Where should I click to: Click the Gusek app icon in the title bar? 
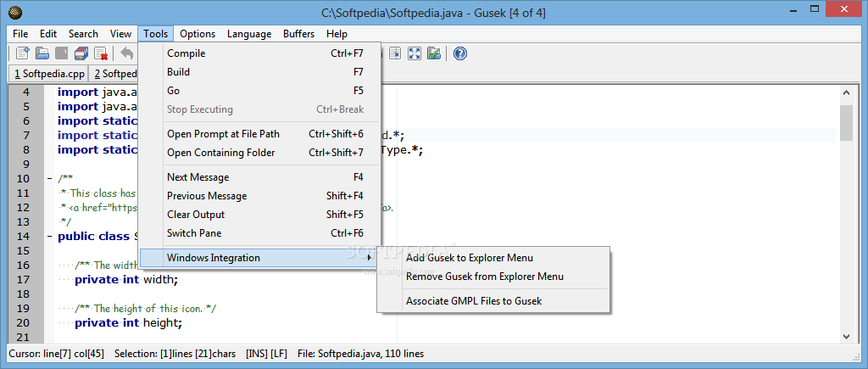[x=15, y=12]
